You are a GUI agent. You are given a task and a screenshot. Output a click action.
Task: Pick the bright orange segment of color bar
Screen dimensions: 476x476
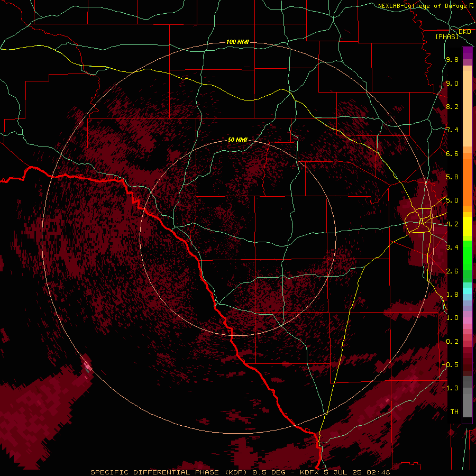point(467,182)
